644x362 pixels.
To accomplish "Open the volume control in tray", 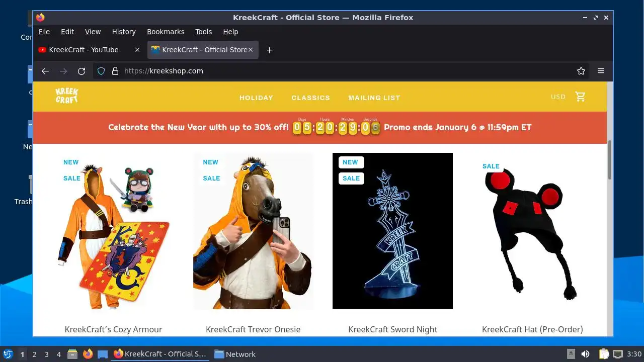I will [x=585, y=354].
